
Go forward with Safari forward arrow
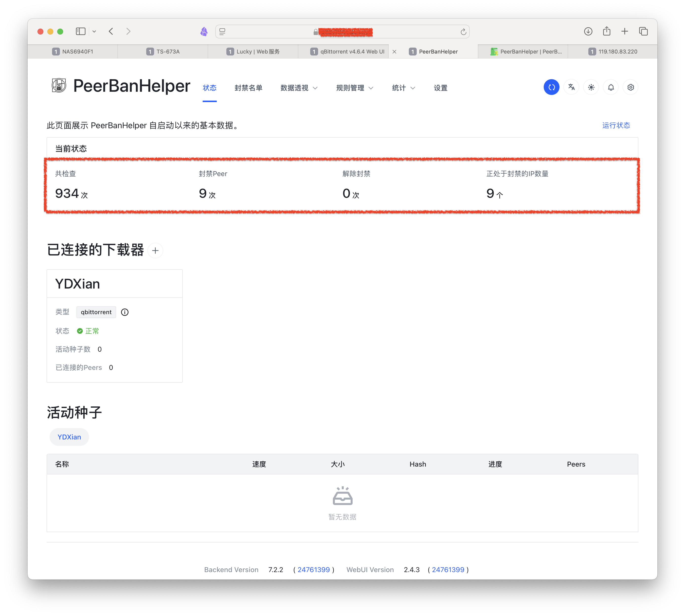(128, 32)
